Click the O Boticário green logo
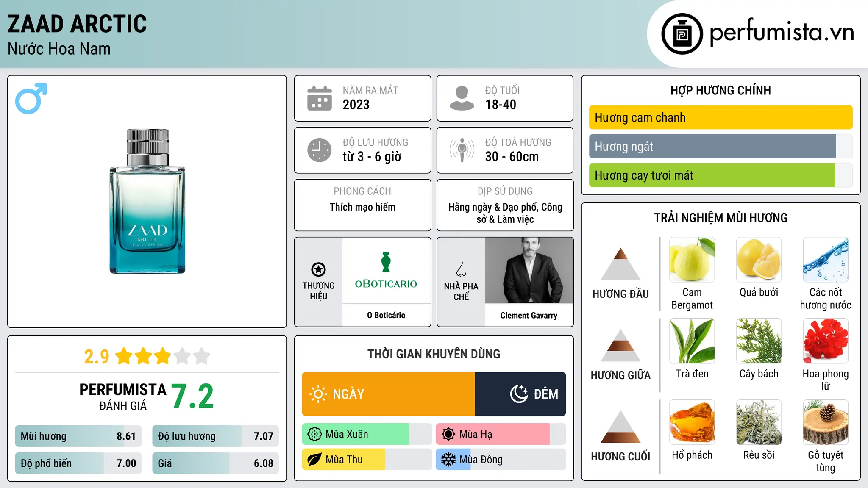This screenshot has width=868, height=488. pyautogui.click(x=386, y=271)
